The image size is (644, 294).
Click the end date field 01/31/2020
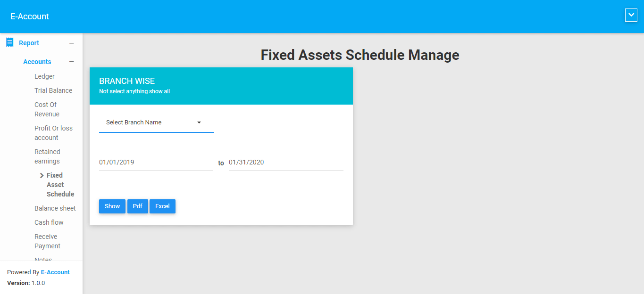point(285,163)
